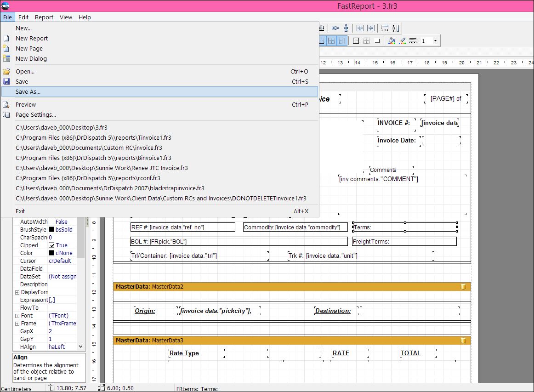Click the property list scroll down arrow

coord(81,347)
